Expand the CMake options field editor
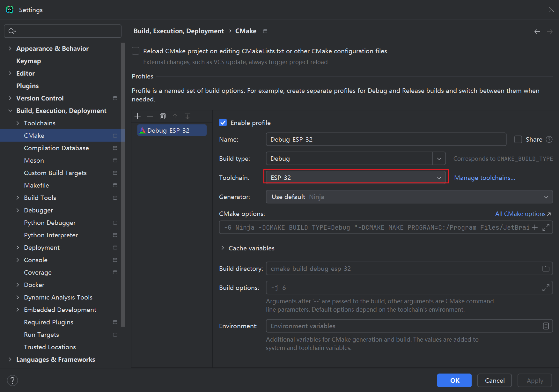The image size is (559, 392). click(x=546, y=227)
